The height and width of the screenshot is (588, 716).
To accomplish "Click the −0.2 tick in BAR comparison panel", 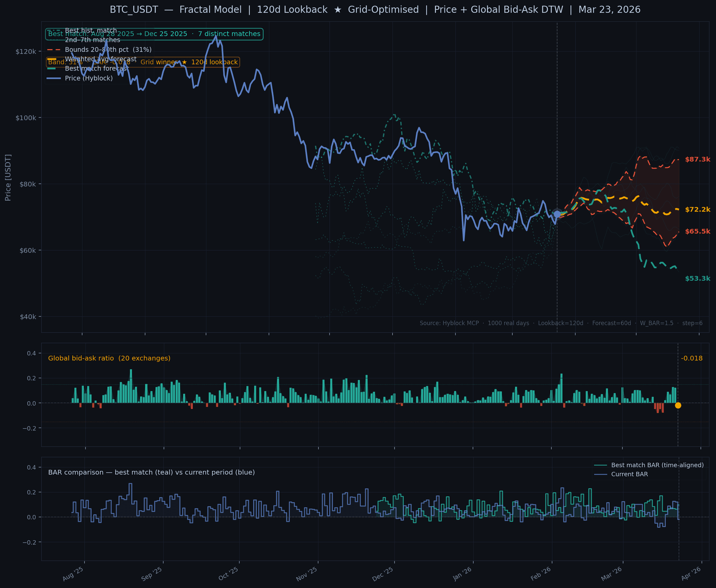I will 29,543.
